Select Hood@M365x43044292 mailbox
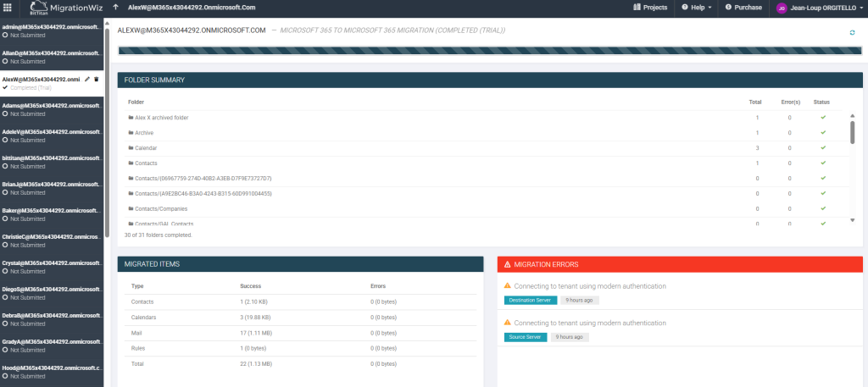This screenshot has width=868, height=387. click(52, 372)
